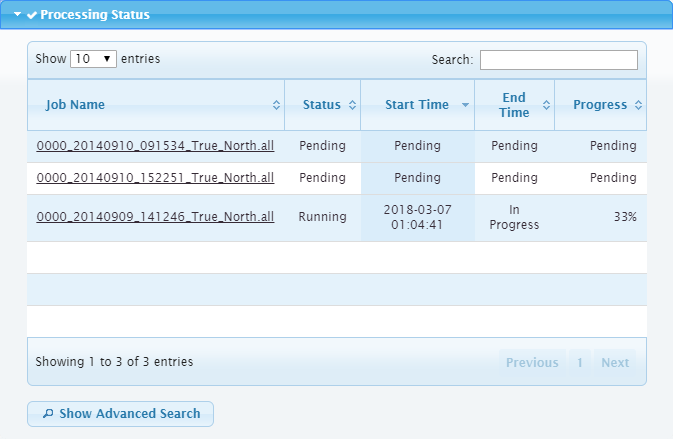Screen dimensions: 673x439
Task: Open running job 0000_20140909_141246_True_North.all
Action: pyautogui.click(x=155, y=217)
